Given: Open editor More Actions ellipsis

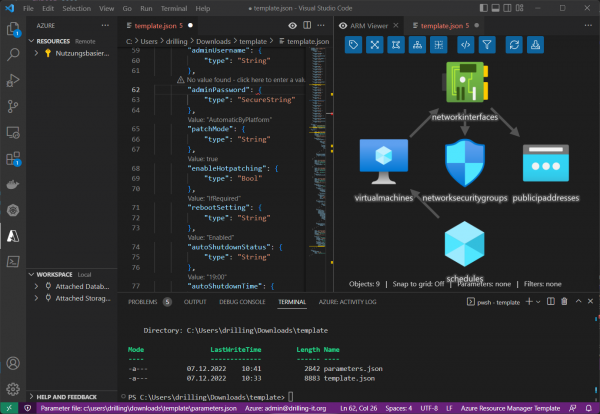Looking at the screenshot, I should [x=321, y=25].
